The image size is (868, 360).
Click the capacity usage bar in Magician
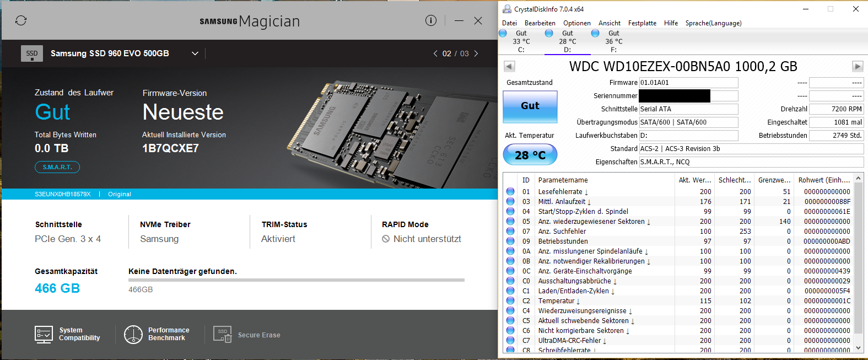[296, 280]
